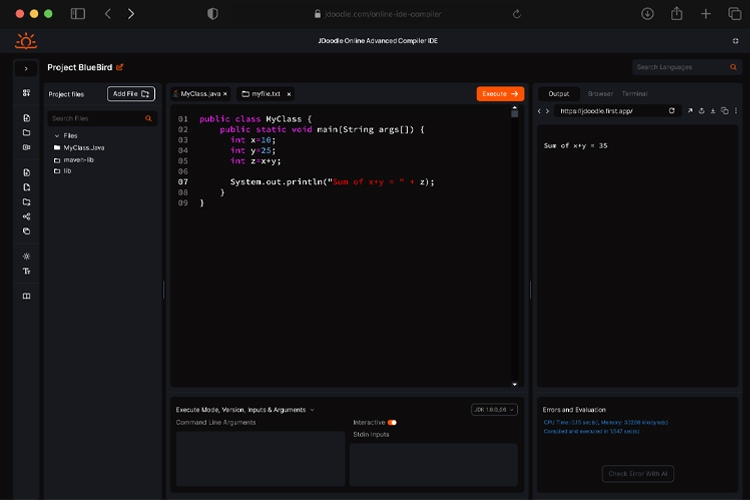Switch to the Terminal tab
Viewport: 750px width, 500px height.
click(x=634, y=94)
